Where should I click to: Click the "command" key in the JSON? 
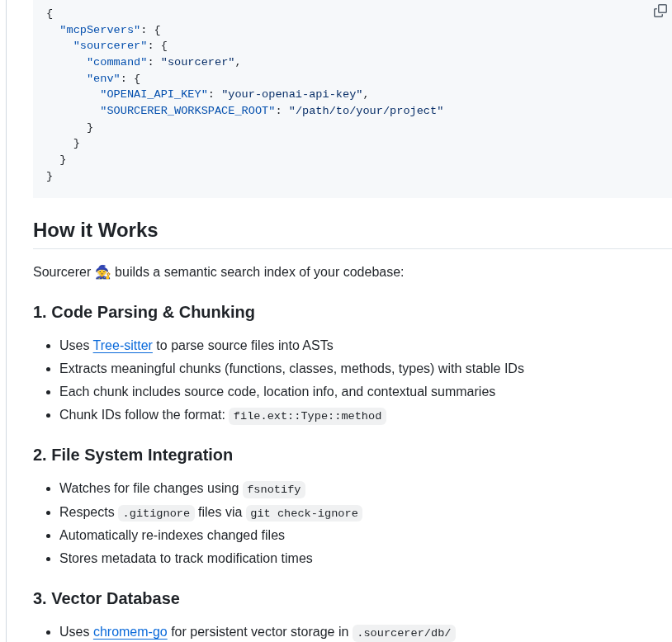117,63
